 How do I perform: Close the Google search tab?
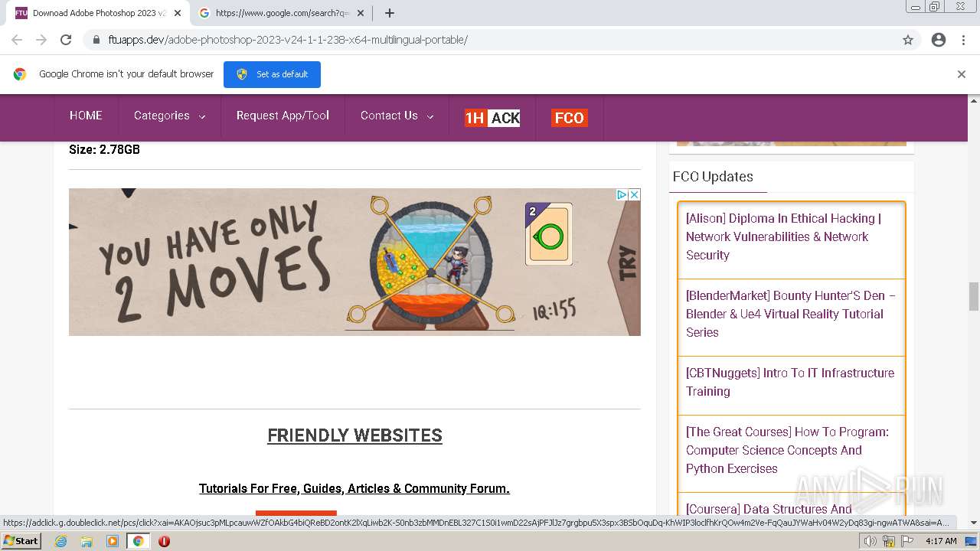(361, 13)
